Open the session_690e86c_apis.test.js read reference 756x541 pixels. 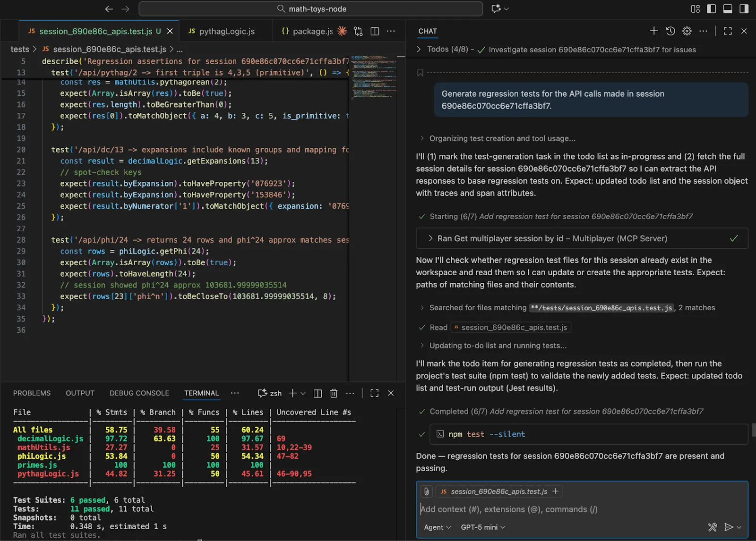(510, 327)
